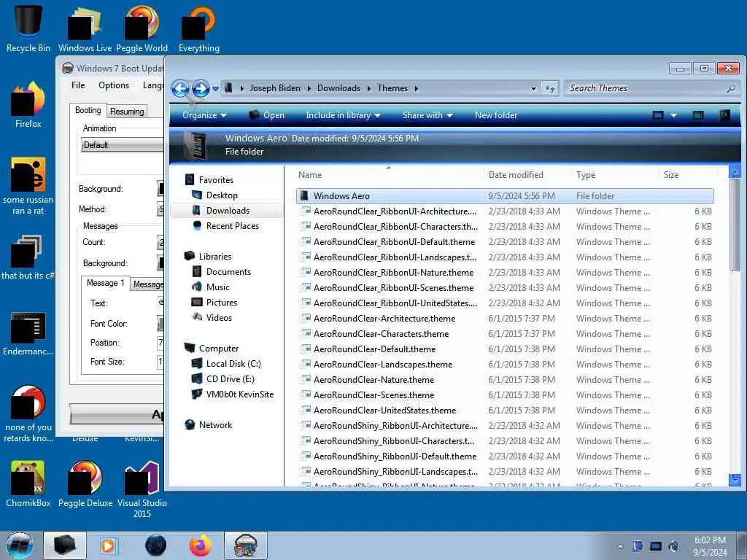Image resolution: width=747 pixels, height=560 pixels.
Task: Select Visual Studio 2015 desktop icon
Action: tap(142, 489)
